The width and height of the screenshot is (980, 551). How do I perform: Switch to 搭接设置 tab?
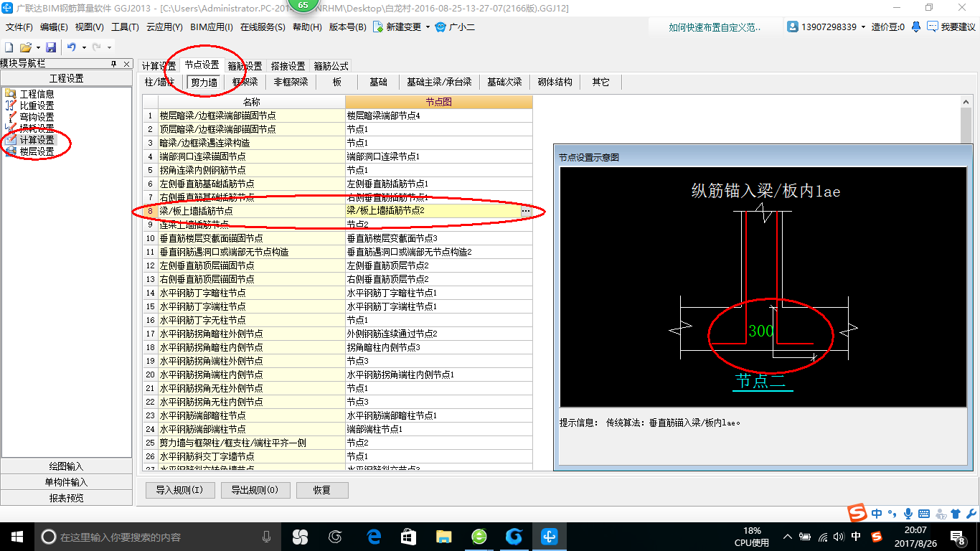(x=288, y=65)
